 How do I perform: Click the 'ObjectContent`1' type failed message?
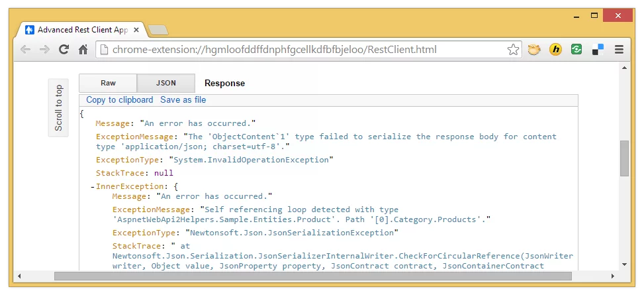click(x=326, y=141)
